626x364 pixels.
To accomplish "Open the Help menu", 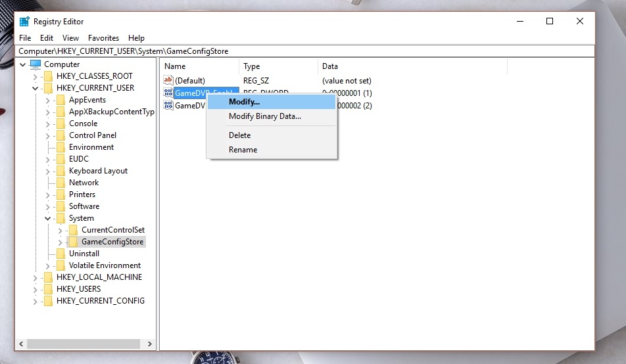I will point(136,38).
